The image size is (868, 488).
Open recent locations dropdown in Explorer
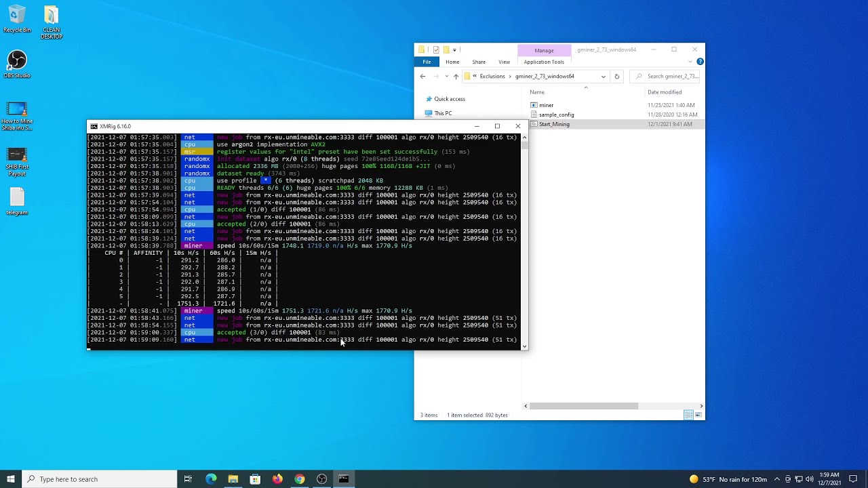(446, 77)
